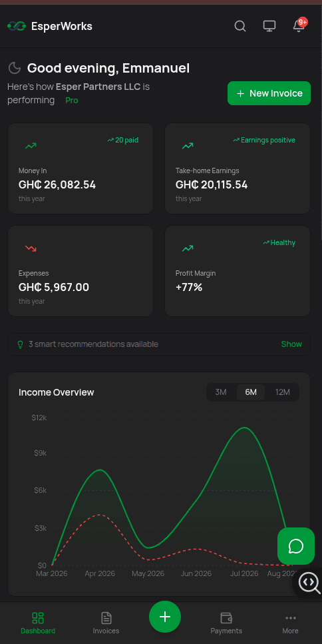322x644 pixels.
Task: Click the $12k y-axis label
Action: pyautogui.click(x=39, y=418)
